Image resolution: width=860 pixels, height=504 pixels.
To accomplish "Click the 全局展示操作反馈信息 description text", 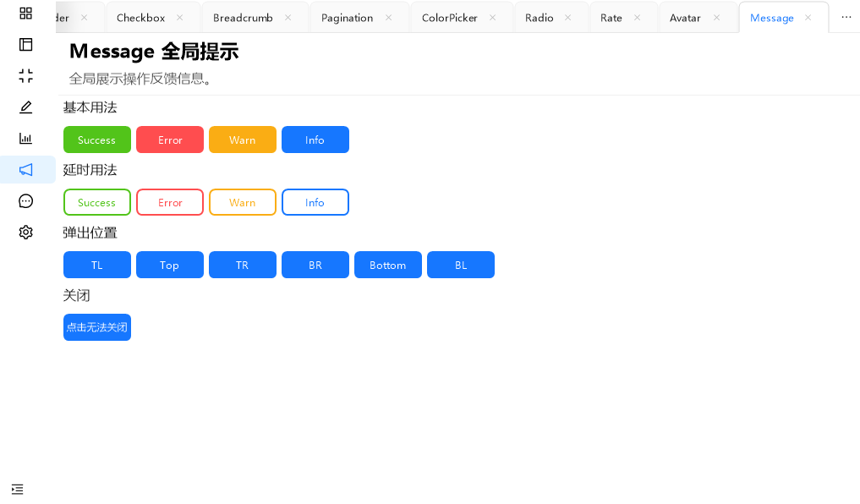I will [140, 79].
